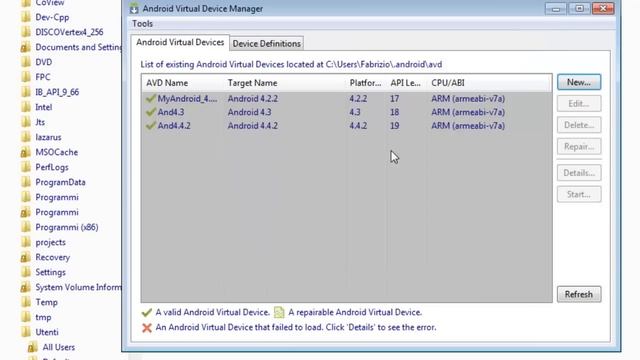Image resolution: width=640 pixels, height=360 pixels.
Task: Select the And4.4.2 AVD row
Action: tap(347, 126)
